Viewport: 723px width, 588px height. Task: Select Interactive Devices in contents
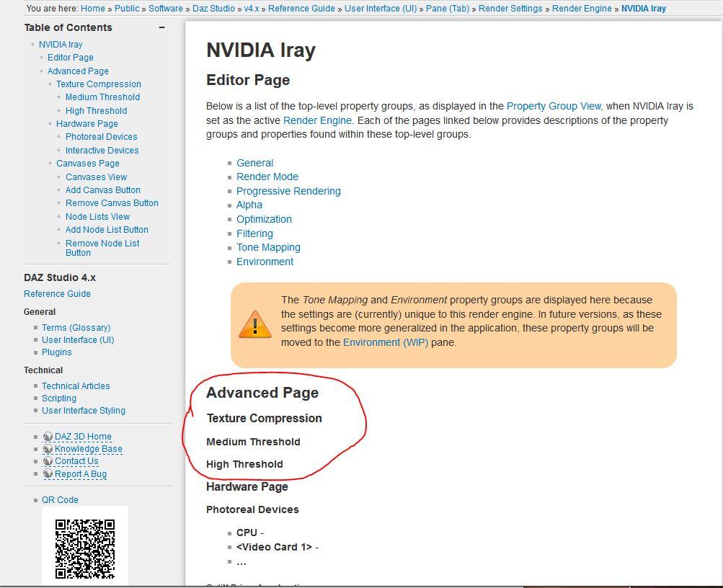point(102,151)
